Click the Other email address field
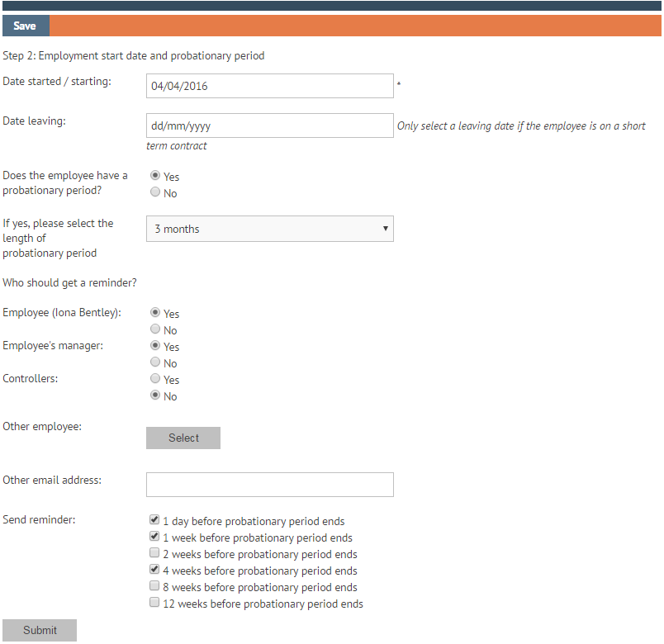 coord(269,484)
